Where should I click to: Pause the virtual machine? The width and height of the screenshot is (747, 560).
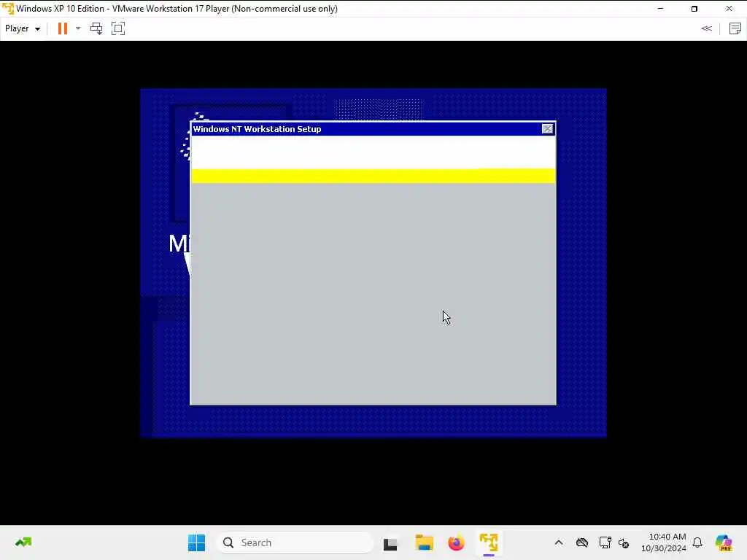click(x=63, y=28)
